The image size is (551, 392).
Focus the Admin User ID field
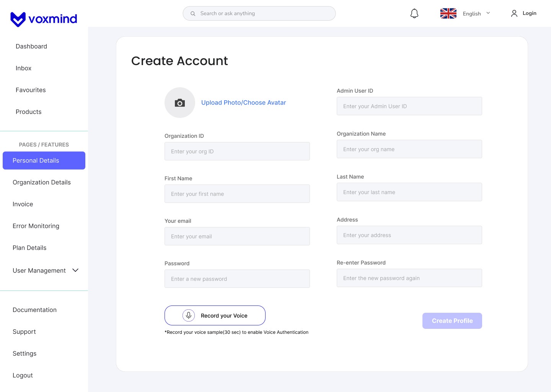tap(409, 106)
